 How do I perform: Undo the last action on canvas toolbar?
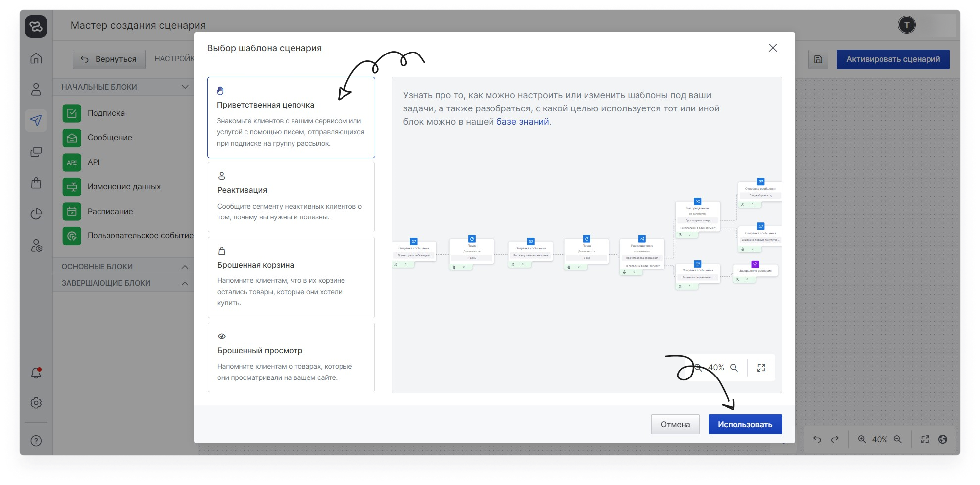tap(817, 439)
